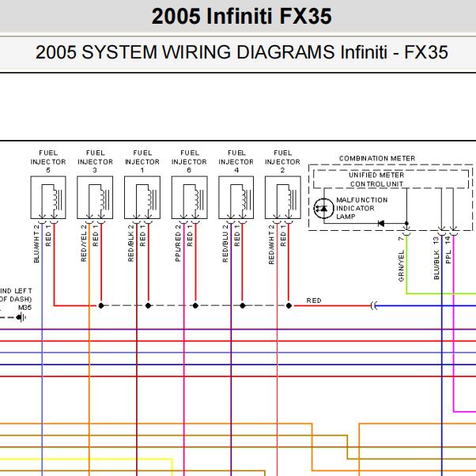476x476 pixels.
Task: Click the "2005 SYSTEM WIRING DIAGRAMS Infiniti - FX35" subtitle
Action: 242,52
